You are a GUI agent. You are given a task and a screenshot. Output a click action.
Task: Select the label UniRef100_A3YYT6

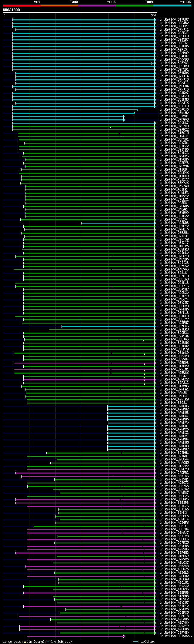pyautogui.click(x=174, y=286)
